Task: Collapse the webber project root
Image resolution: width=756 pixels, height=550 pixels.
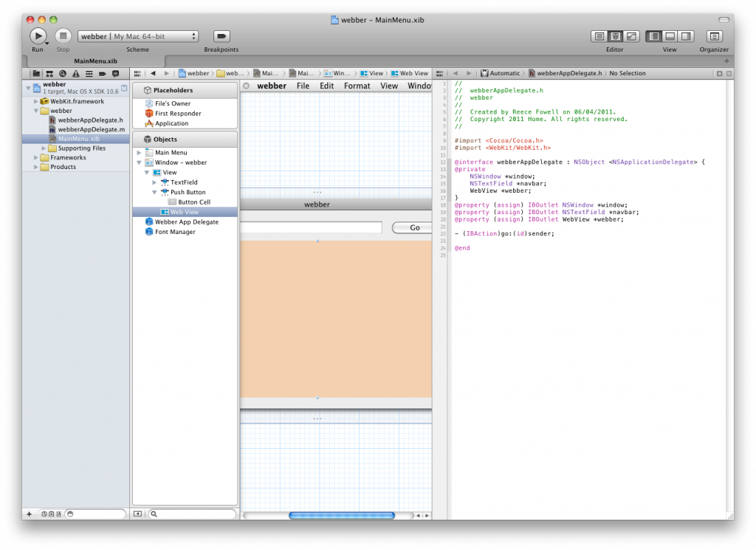Action: (29, 88)
